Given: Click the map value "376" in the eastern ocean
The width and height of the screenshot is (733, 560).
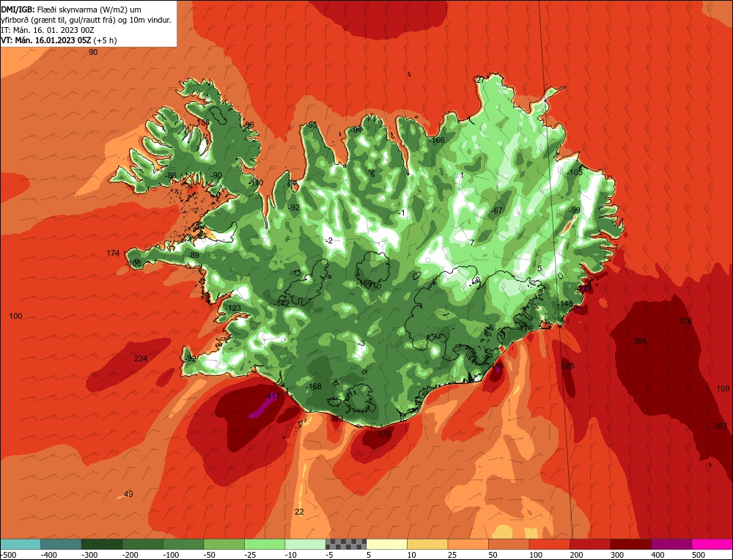Looking at the screenshot, I should 685,321.
